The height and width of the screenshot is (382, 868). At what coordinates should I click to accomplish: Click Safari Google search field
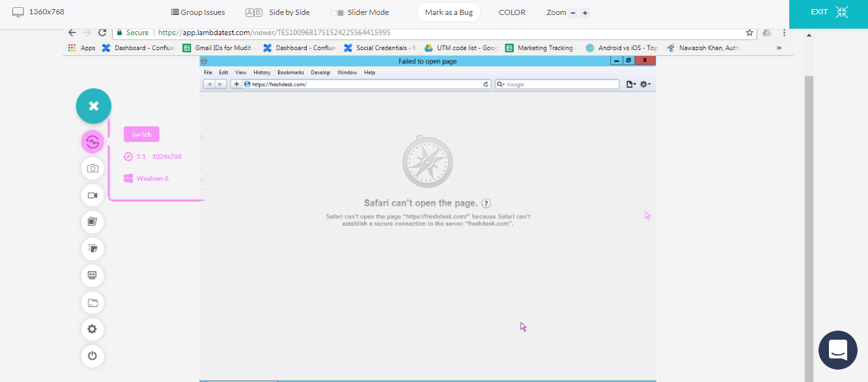pyautogui.click(x=557, y=84)
